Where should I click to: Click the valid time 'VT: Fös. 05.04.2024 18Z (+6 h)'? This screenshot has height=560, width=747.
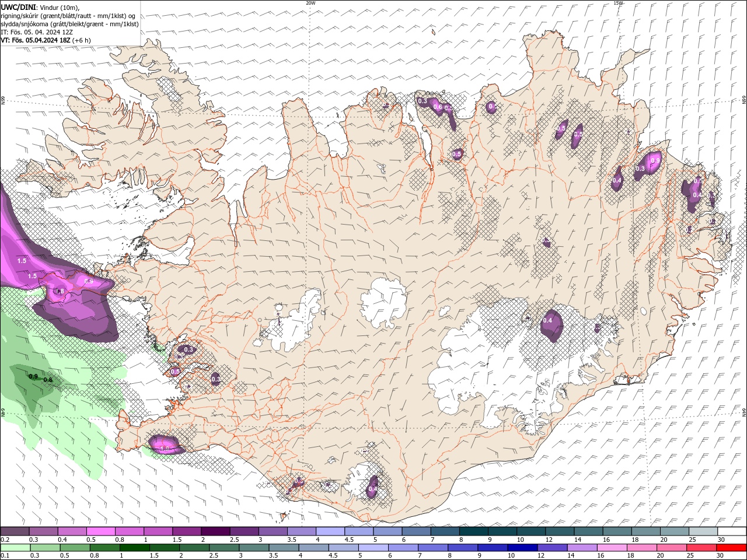coord(46,40)
